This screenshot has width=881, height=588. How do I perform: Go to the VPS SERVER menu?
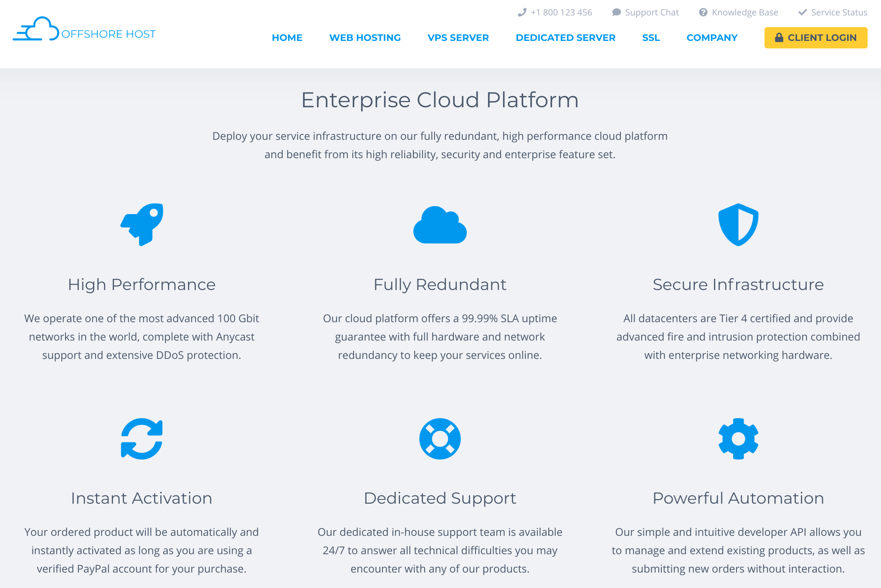pos(458,38)
